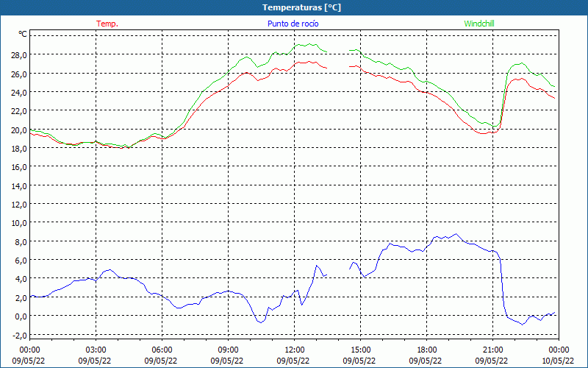
Task: Click the "18:00" time axis label
Action: pyautogui.click(x=427, y=350)
